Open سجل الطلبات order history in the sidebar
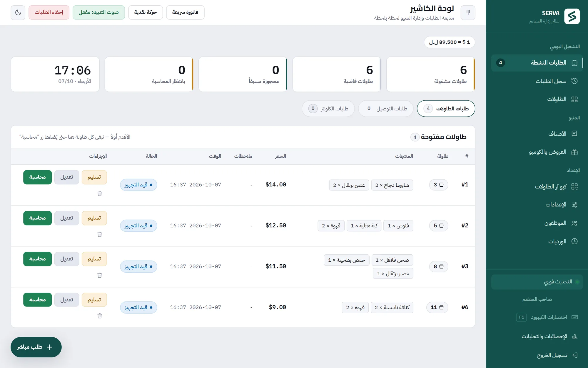This screenshot has height=368, width=588. coord(537,81)
